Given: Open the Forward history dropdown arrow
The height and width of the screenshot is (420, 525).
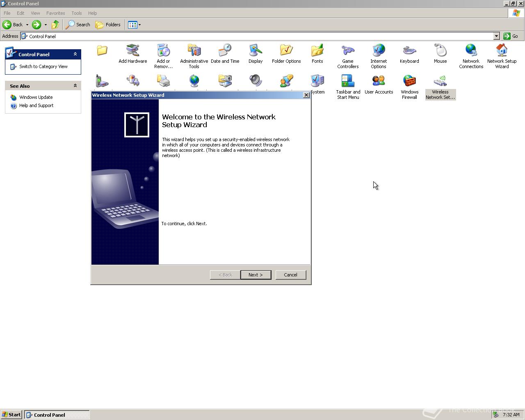Looking at the screenshot, I should (x=46, y=25).
